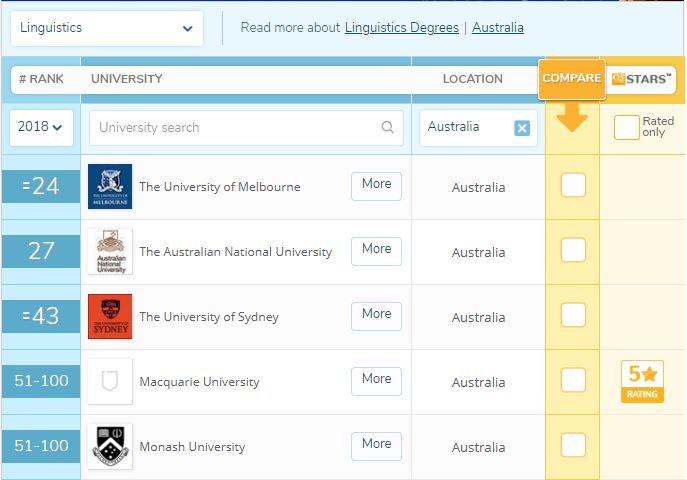
Task: Click the =24 rank cell
Action: 41,186
